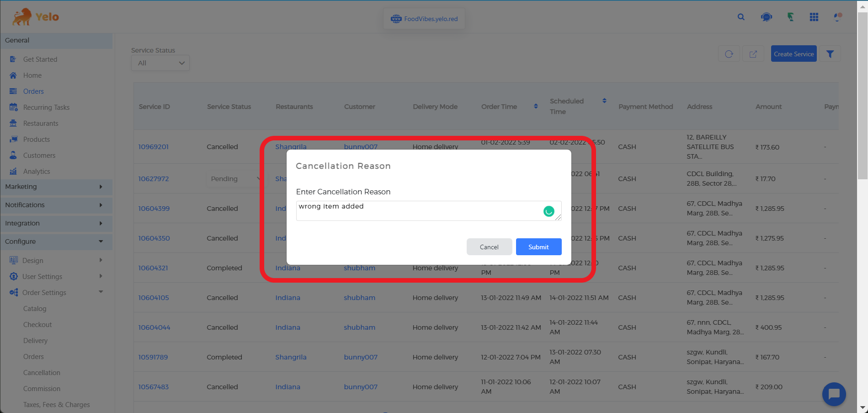Submit the cancellation reason
Screen dimensions: 868x413
point(538,247)
